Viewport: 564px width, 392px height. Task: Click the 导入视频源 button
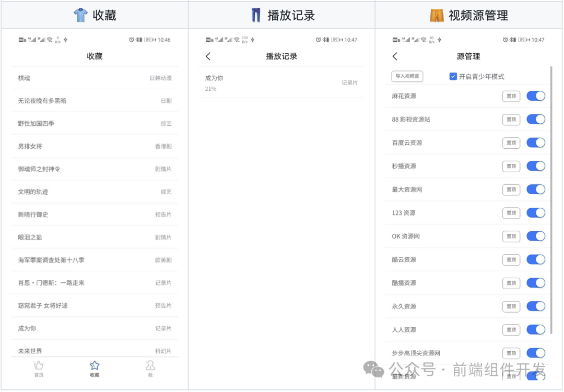tap(407, 76)
